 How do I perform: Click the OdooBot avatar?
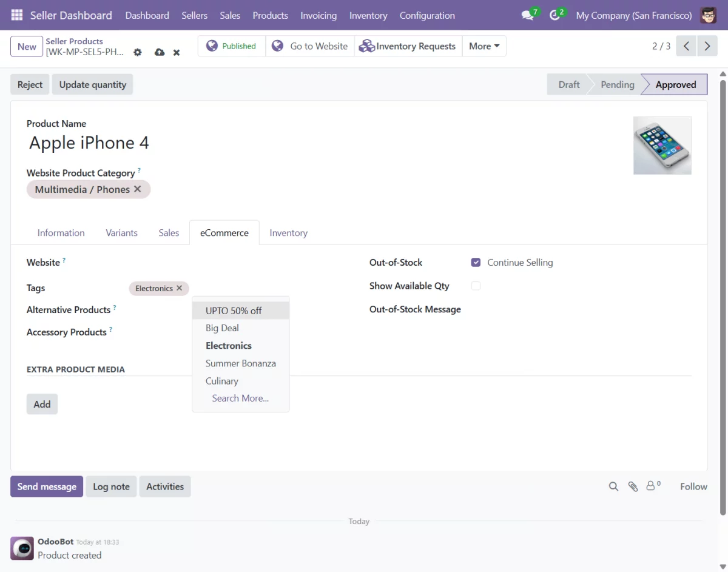22,548
